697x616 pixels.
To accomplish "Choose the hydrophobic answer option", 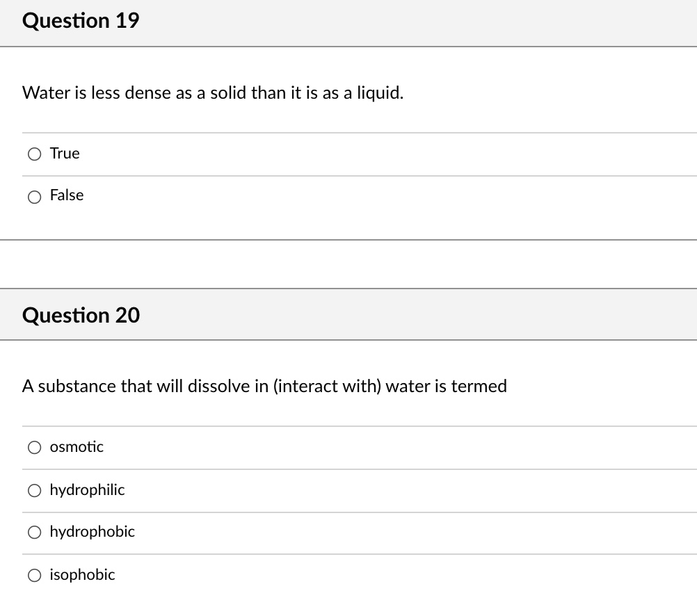I will tap(34, 532).
